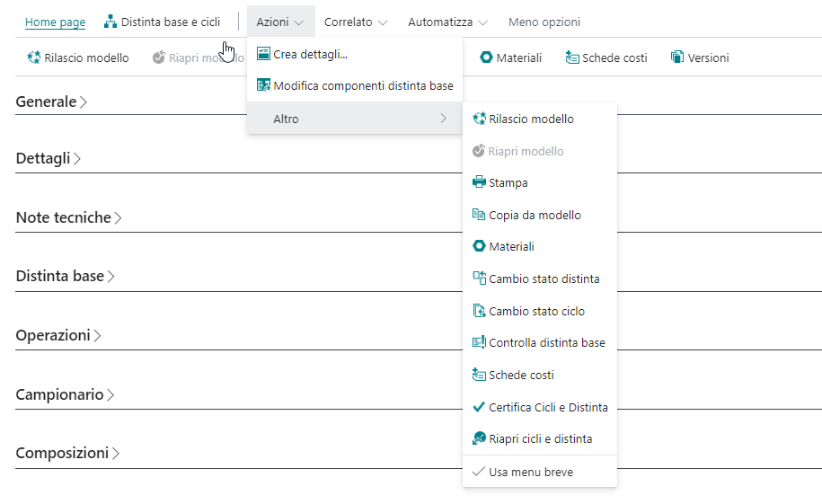Click the Copia da modello icon
The width and height of the screenshot is (822, 504).
479,215
